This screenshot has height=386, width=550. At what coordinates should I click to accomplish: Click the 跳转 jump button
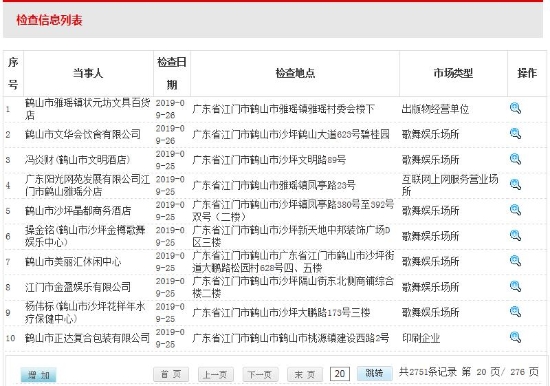(374, 373)
